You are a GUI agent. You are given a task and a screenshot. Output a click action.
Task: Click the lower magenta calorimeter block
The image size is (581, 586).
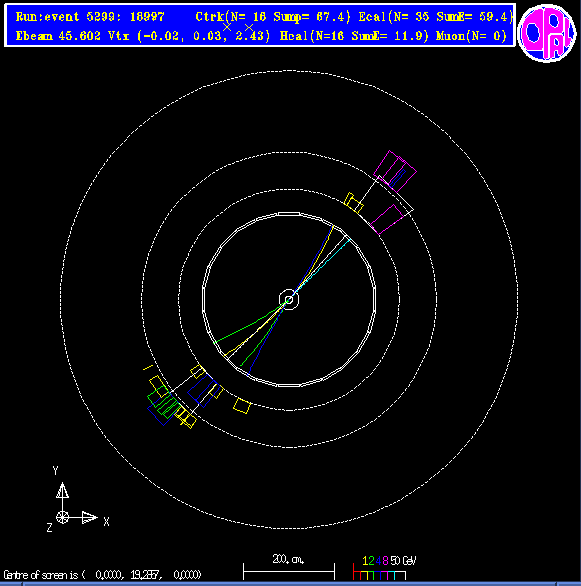387,219
